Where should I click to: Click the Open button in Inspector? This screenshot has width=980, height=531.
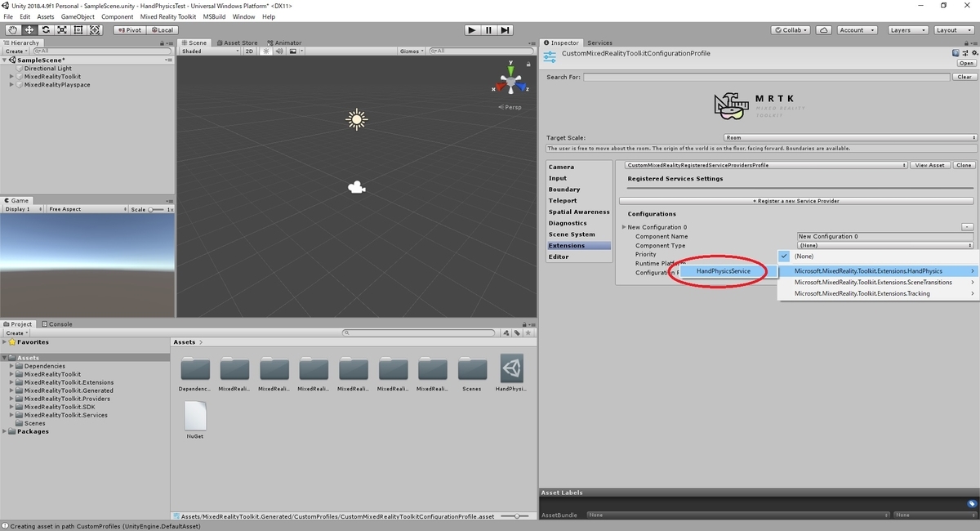click(x=967, y=63)
